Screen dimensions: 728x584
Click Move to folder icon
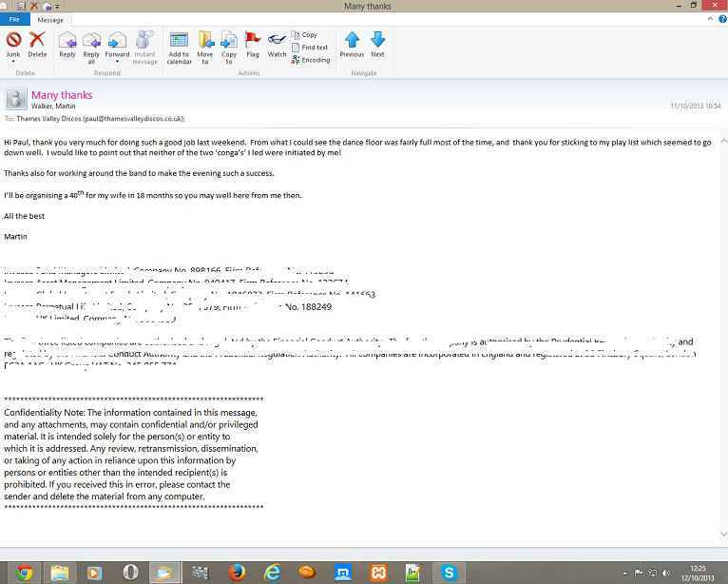point(205,40)
